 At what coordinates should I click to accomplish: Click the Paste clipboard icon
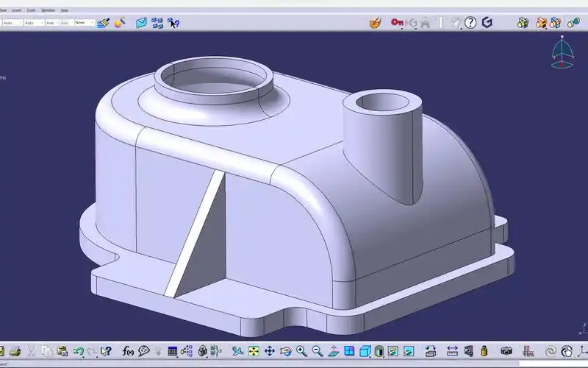[62, 351]
